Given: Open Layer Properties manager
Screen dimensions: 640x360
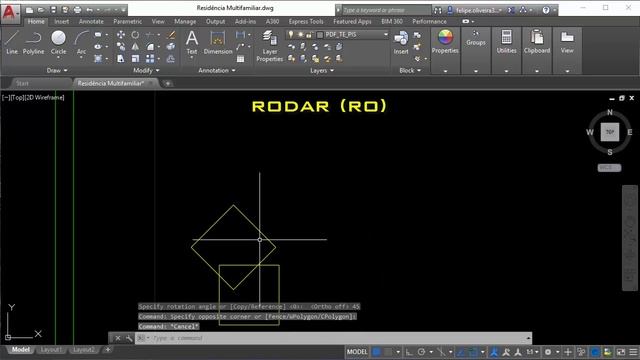Looking at the screenshot, I should coord(269,46).
